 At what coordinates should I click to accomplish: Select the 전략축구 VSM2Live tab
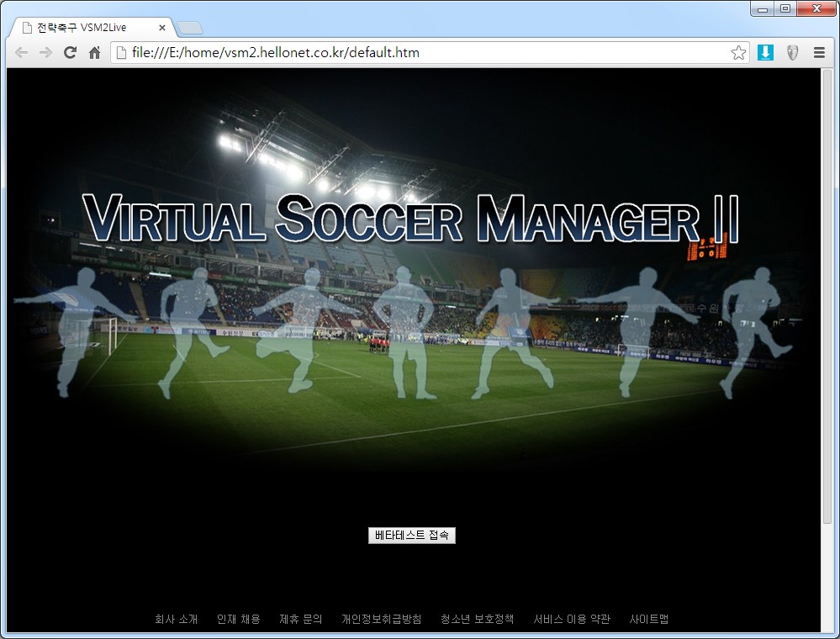coord(84,28)
